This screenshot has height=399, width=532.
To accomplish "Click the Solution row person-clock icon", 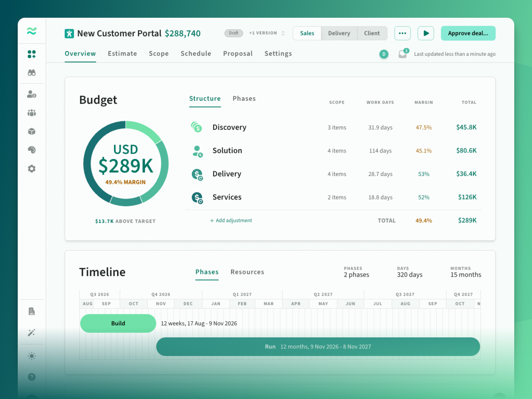I will point(197,151).
